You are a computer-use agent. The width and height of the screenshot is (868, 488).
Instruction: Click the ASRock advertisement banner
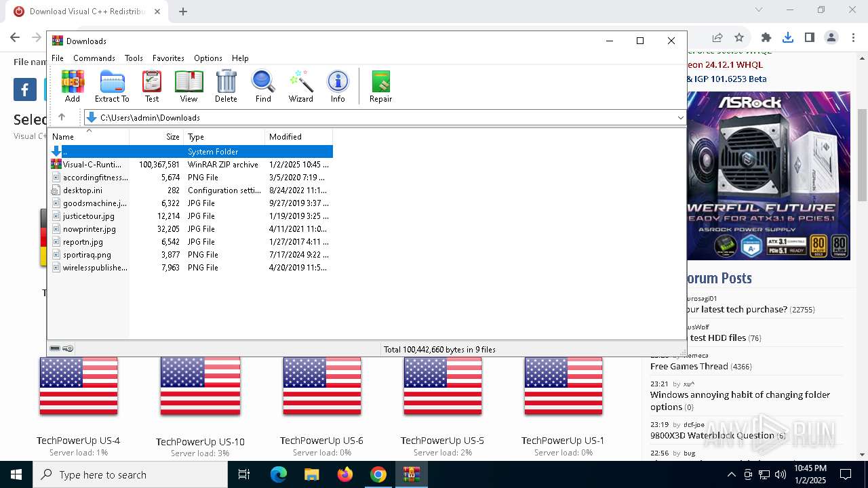(768, 176)
